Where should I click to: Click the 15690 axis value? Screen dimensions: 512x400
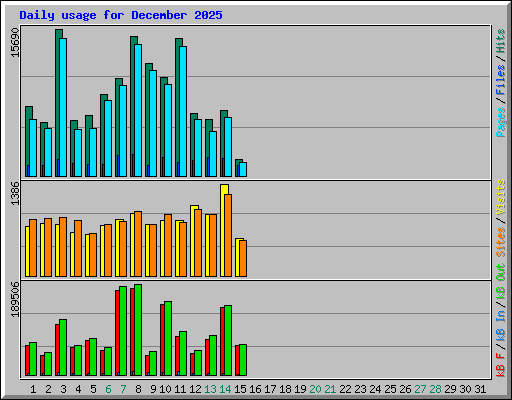pyautogui.click(x=15, y=43)
